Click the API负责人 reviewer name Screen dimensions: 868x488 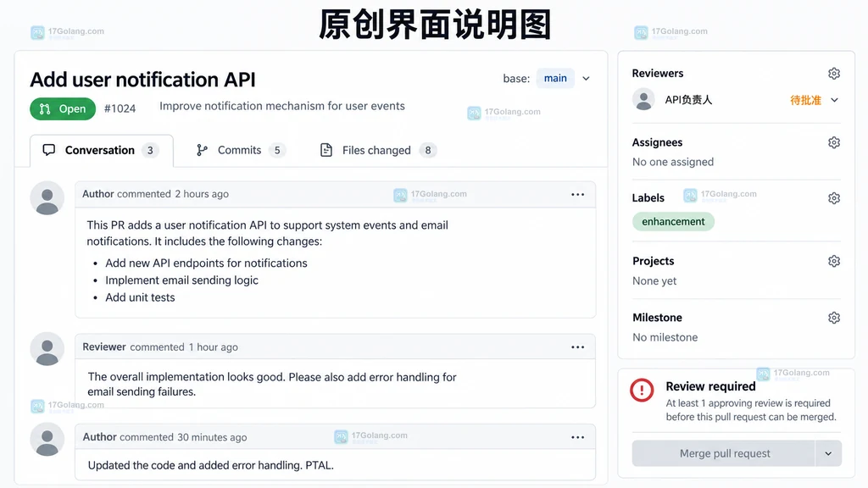click(688, 100)
